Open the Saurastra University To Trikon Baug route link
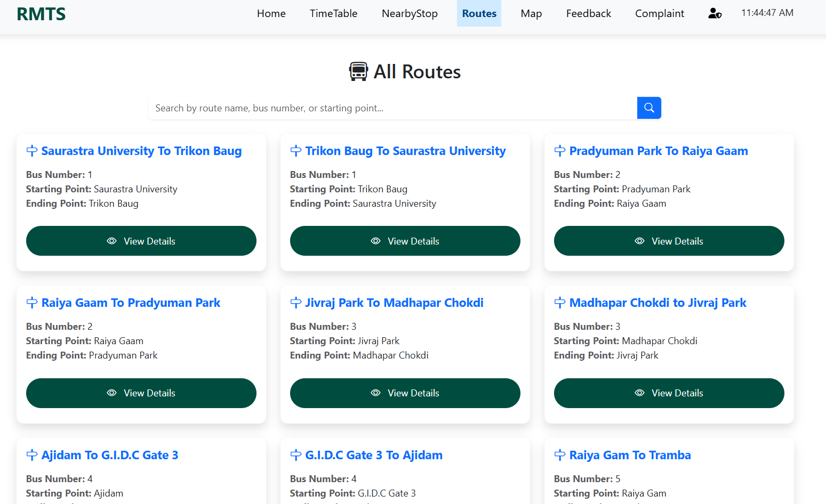The width and height of the screenshot is (826, 504). 141,150
